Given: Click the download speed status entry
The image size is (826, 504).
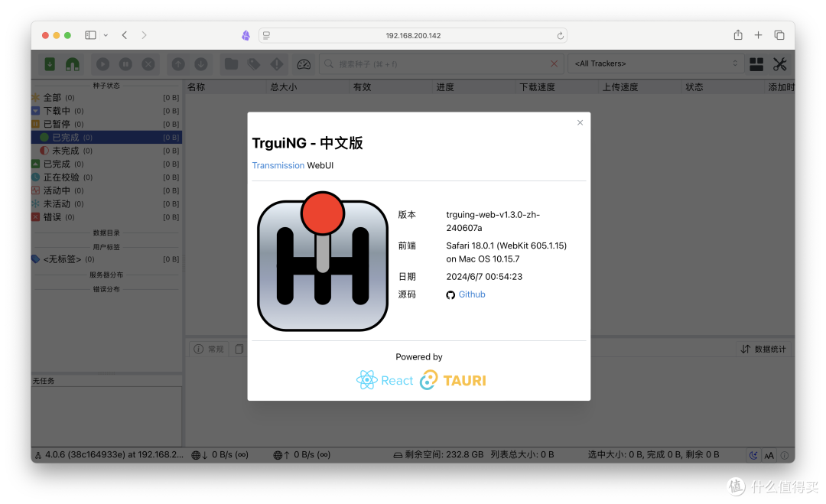Looking at the screenshot, I should [x=220, y=454].
